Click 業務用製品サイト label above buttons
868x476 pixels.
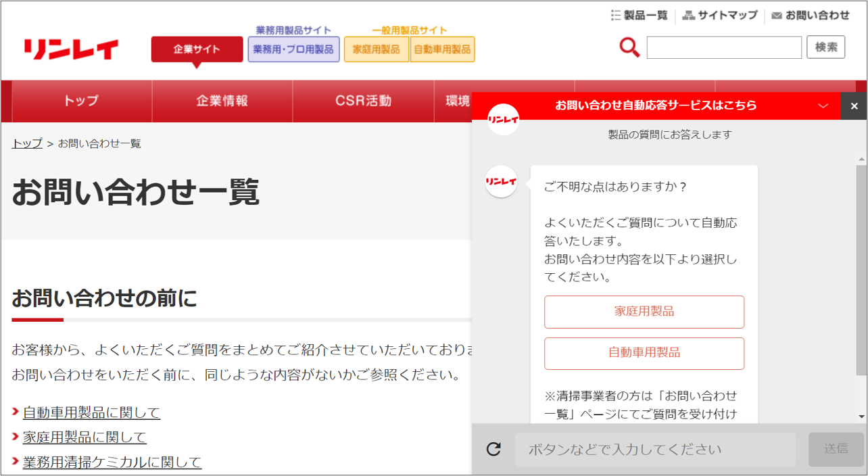pyautogui.click(x=293, y=30)
